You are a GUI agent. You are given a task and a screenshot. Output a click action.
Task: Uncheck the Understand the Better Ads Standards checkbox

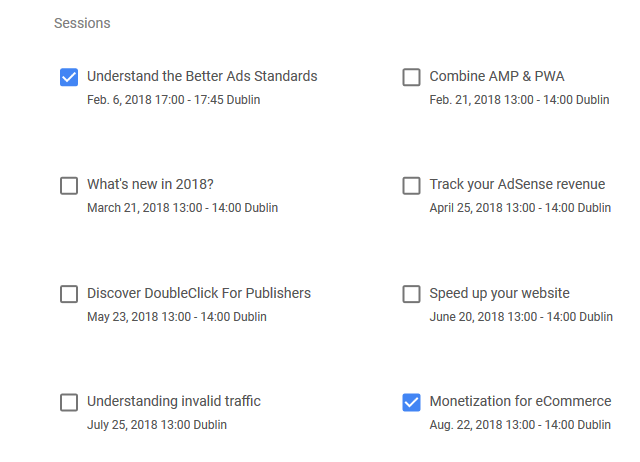69,77
